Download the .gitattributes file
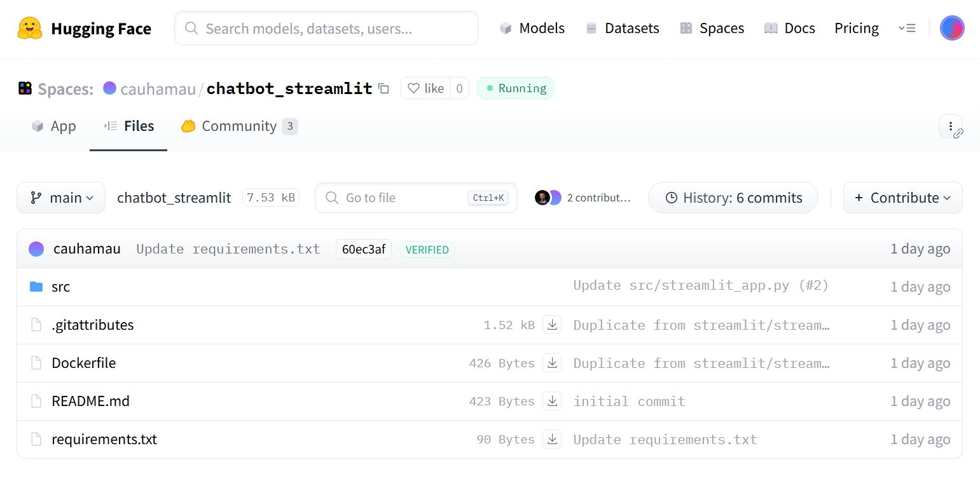Viewport: 980px width, 481px height. (x=552, y=325)
